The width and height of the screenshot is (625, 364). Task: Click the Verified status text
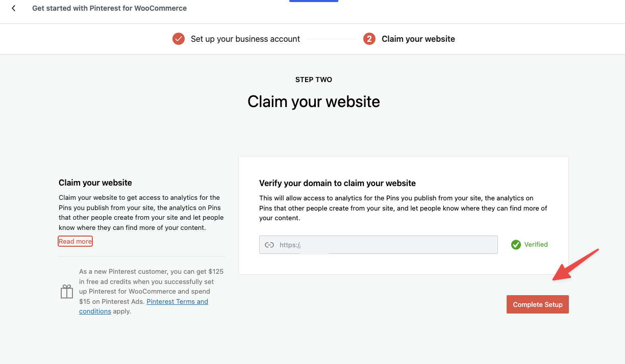click(535, 245)
